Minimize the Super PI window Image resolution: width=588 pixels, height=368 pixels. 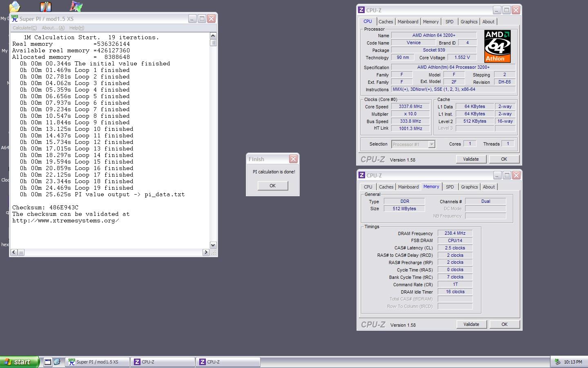point(192,18)
